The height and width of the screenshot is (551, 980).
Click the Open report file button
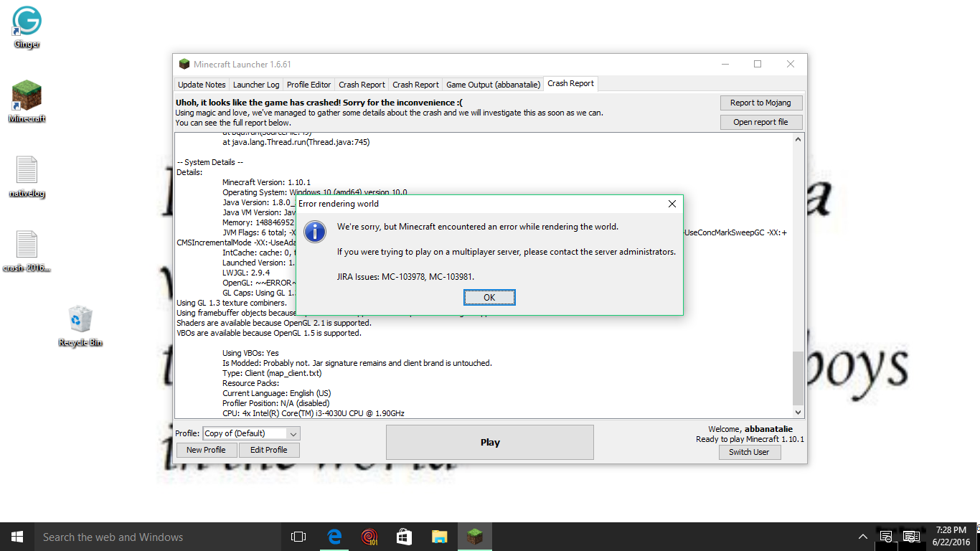pos(760,122)
